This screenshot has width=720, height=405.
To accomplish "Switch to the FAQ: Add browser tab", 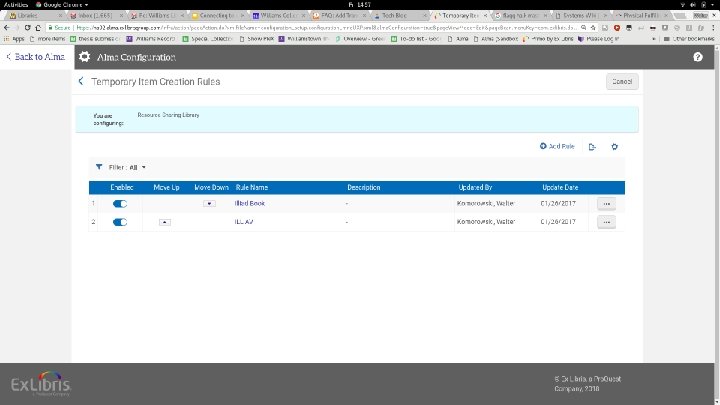I will click(x=339, y=16).
